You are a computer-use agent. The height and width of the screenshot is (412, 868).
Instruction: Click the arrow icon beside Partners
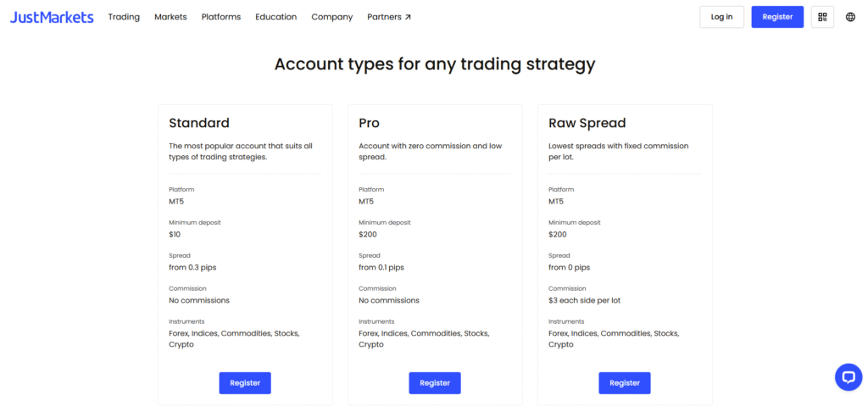pyautogui.click(x=408, y=17)
